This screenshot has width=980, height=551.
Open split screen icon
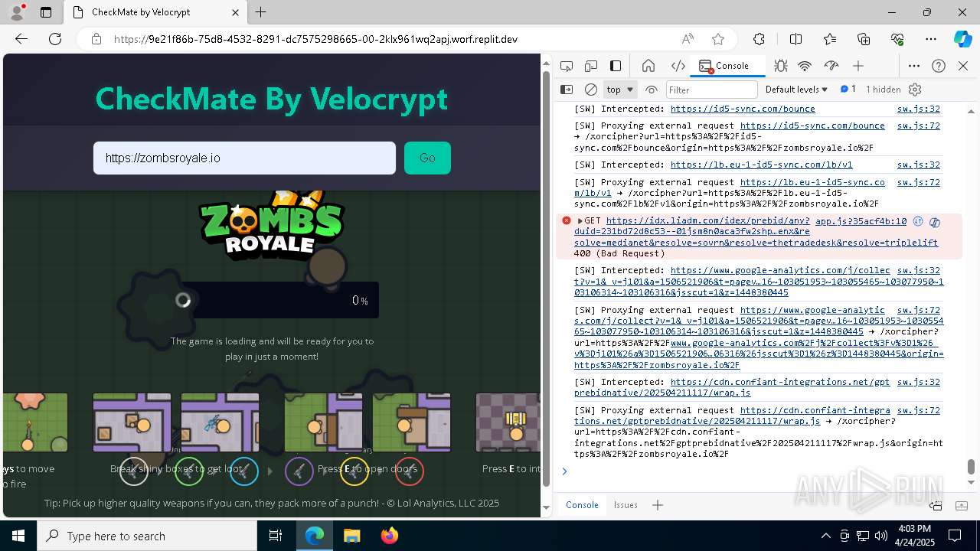(795, 39)
